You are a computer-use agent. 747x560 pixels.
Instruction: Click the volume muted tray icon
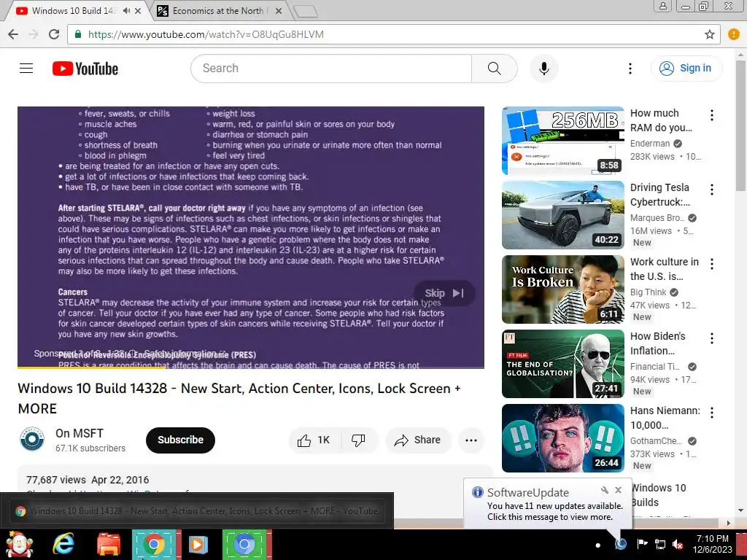[678, 544]
